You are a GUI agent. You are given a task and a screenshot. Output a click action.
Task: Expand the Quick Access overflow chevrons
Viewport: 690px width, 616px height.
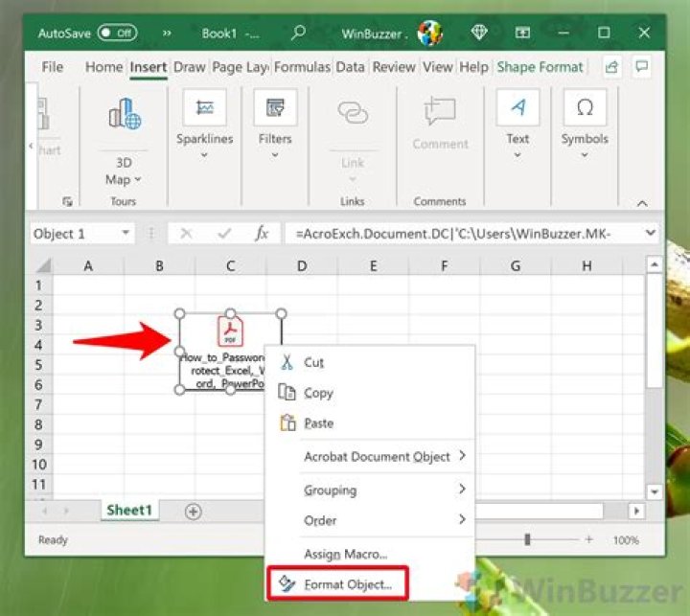pos(167,33)
